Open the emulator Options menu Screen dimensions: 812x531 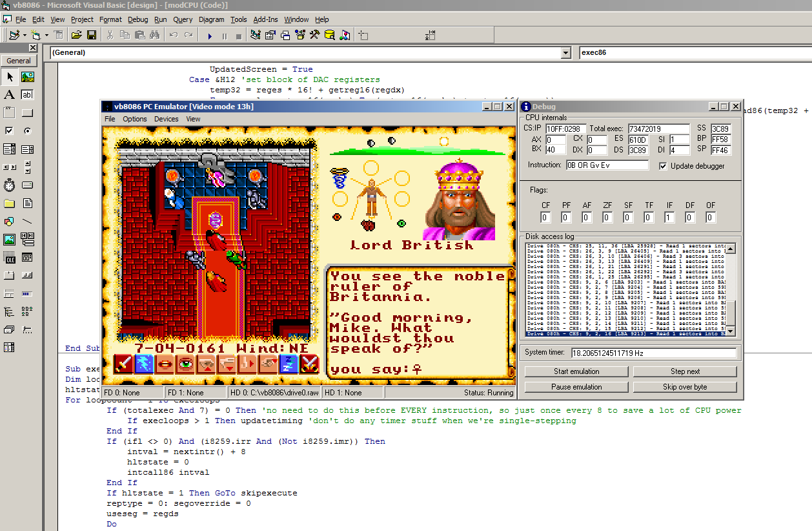pos(134,119)
